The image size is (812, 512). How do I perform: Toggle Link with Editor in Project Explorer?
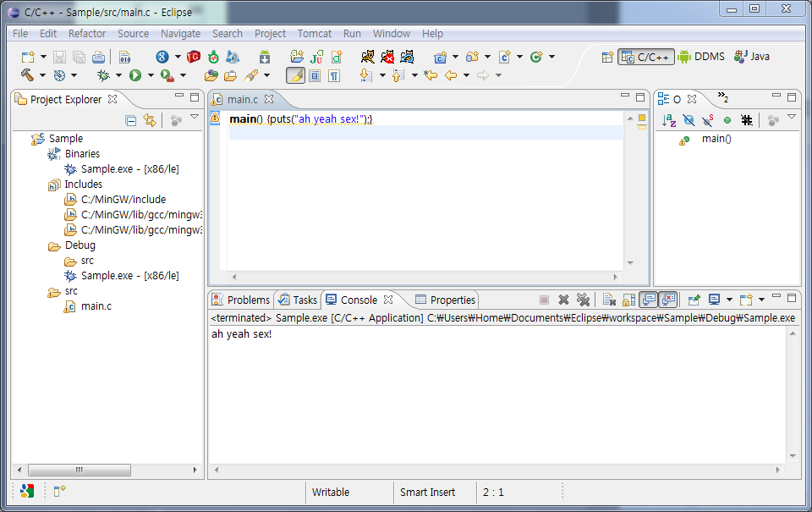150,121
